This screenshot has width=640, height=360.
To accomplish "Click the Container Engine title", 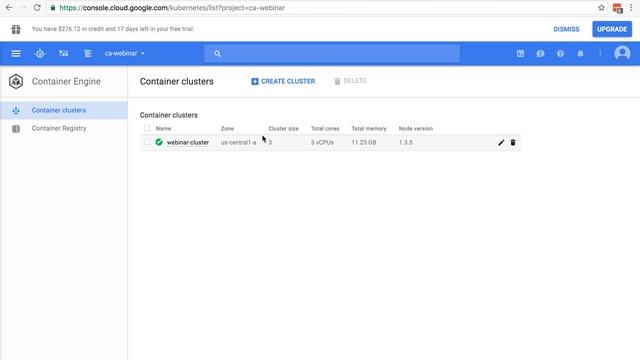I will (x=66, y=82).
